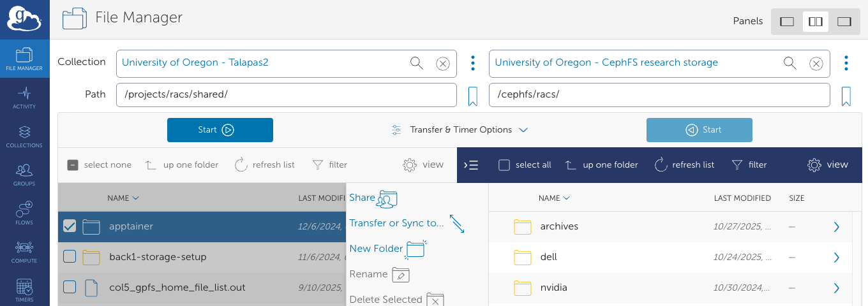
Task: Open view settings in left panel
Action: point(423,165)
